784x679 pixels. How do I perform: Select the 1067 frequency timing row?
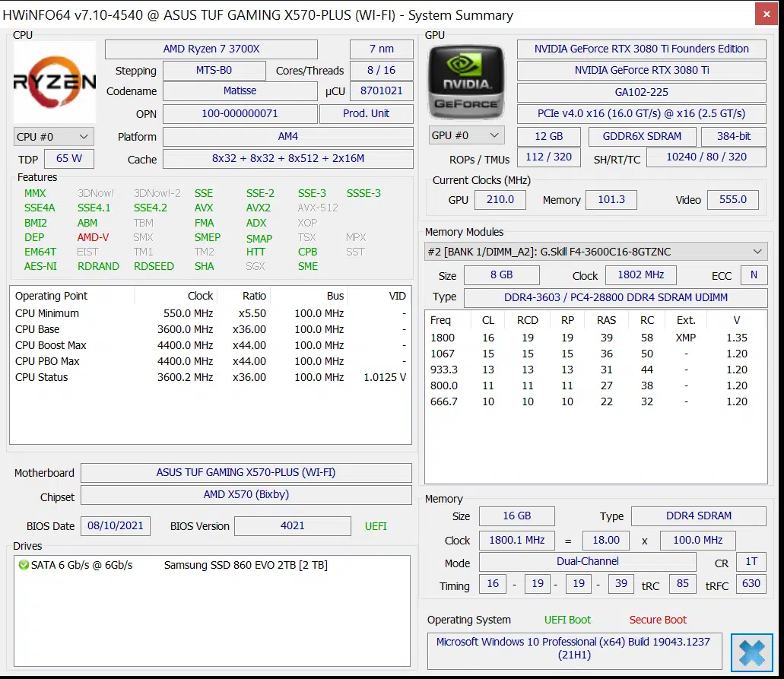pos(596,354)
